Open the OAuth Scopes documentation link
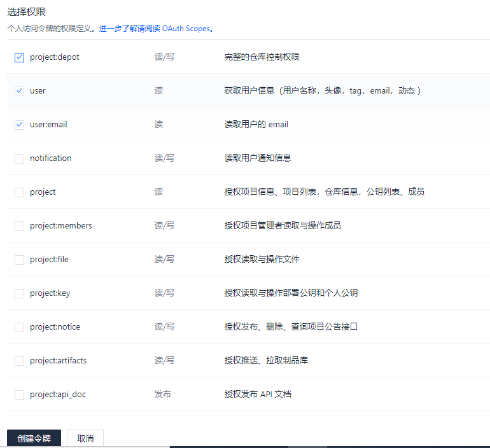The height and width of the screenshot is (448, 490). pos(155,29)
